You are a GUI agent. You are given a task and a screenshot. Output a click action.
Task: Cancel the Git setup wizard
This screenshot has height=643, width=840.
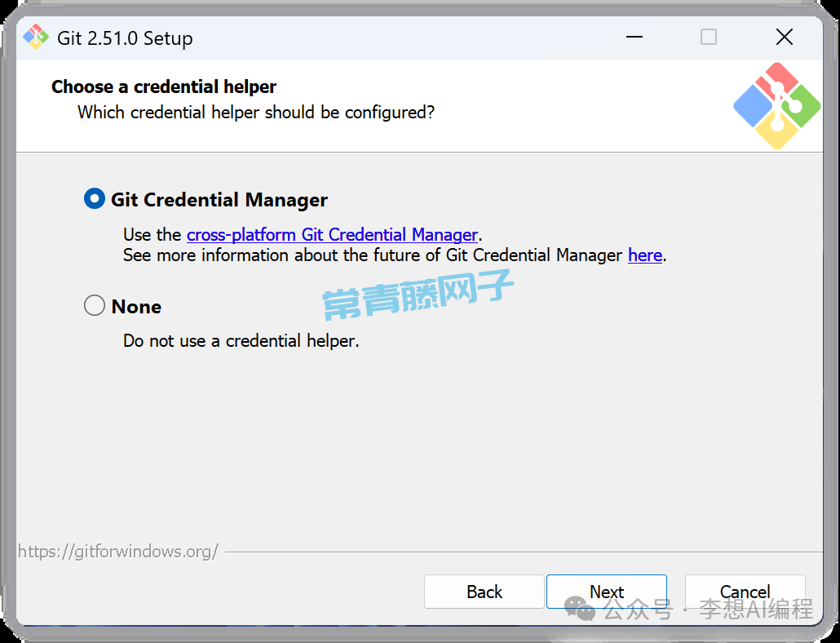tap(745, 592)
